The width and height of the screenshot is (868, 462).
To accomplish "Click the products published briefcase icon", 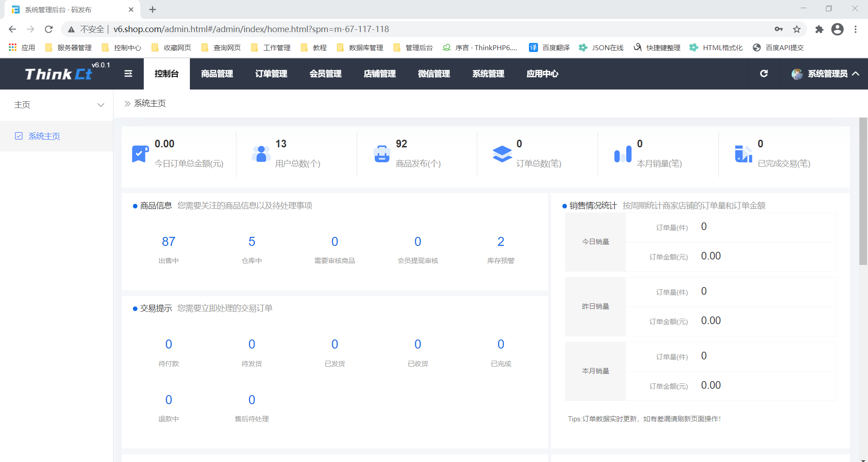I will point(382,154).
